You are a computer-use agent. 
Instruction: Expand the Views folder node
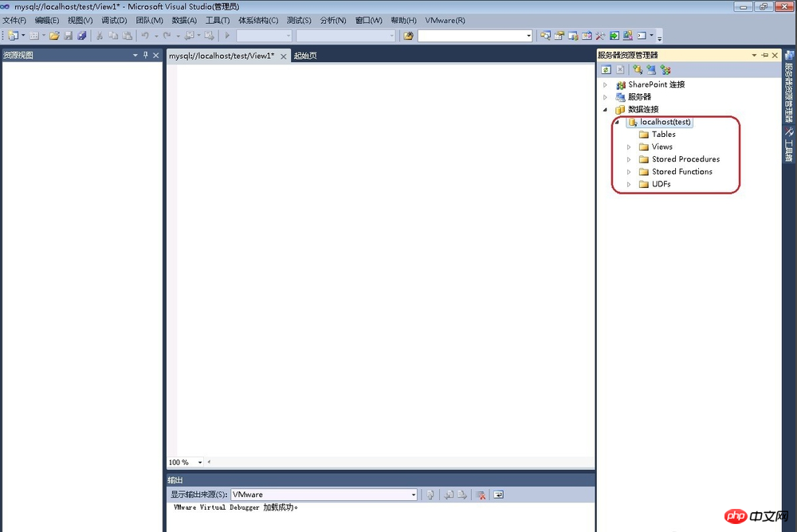click(x=629, y=147)
